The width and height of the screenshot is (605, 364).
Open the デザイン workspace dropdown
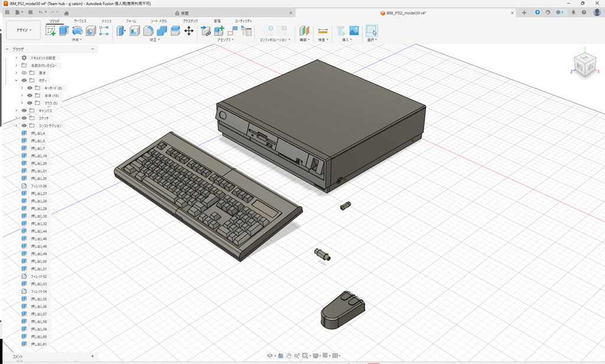[24, 30]
